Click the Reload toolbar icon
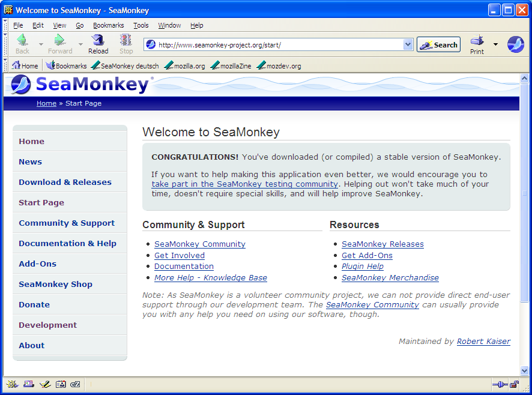532x395 pixels. (98, 44)
